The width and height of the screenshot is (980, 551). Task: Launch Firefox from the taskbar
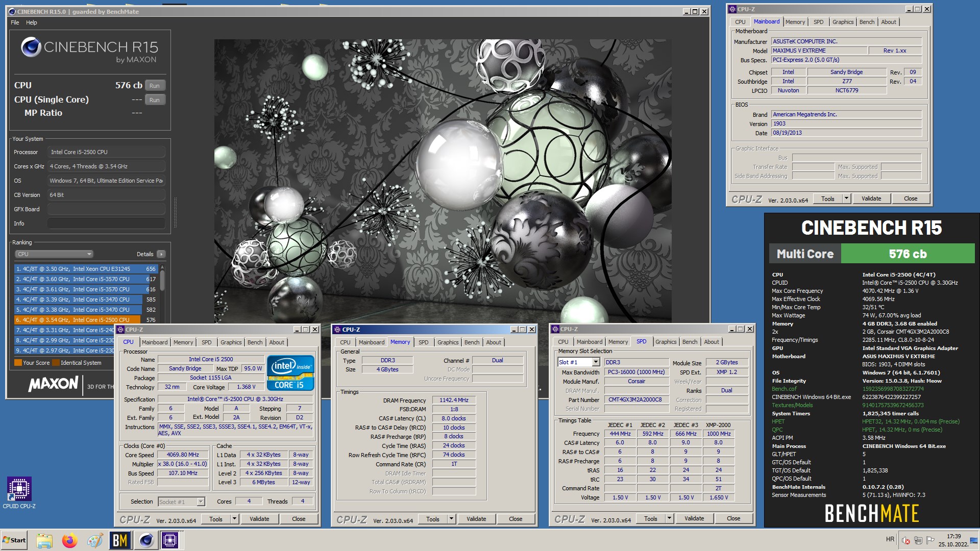(x=70, y=540)
